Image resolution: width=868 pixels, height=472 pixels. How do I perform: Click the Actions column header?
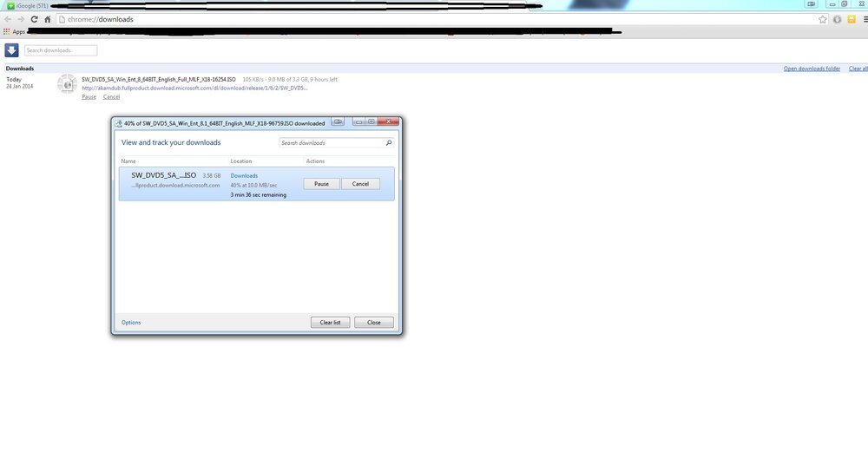(316, 161)
